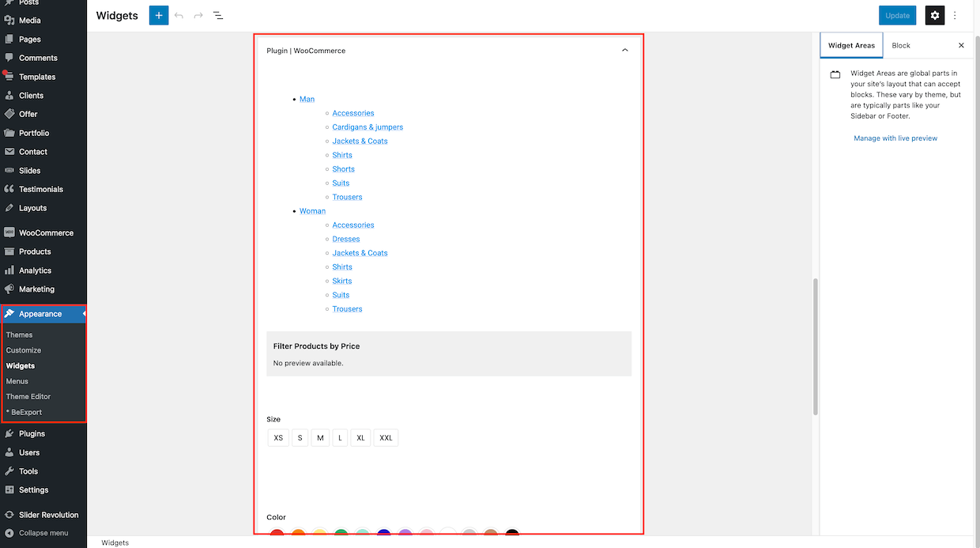
Task: Collapse the Plugin | WooCommerce widget area
Action: (625, 51)
